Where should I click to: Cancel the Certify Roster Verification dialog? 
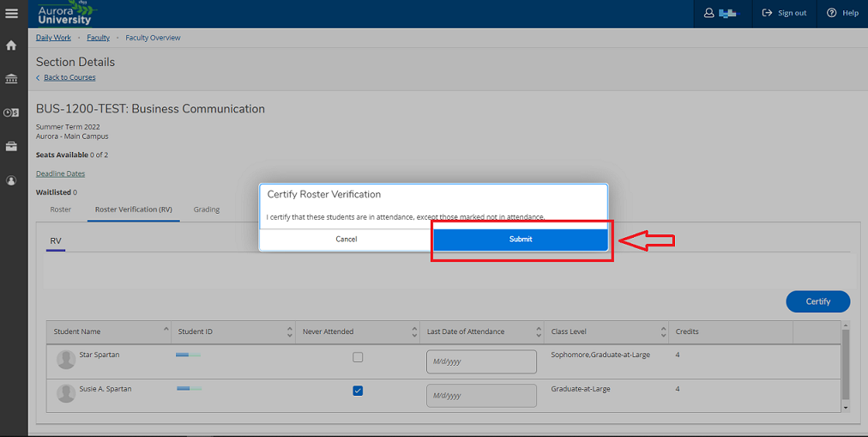coord(347,240)
